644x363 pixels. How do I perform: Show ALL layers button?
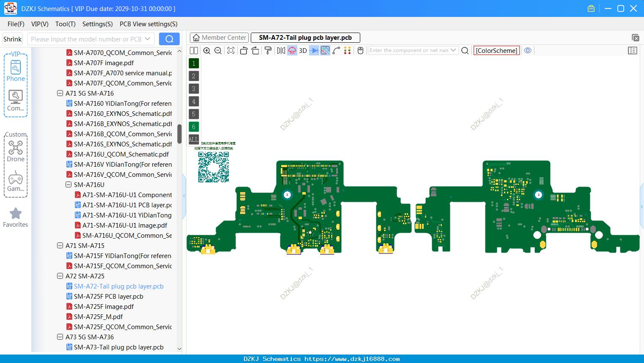[194, 139]
